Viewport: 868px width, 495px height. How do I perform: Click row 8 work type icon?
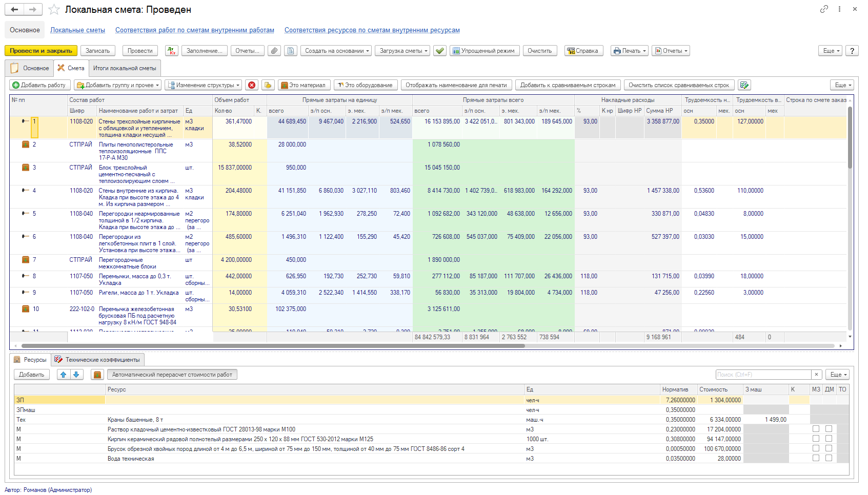[26, 276]
